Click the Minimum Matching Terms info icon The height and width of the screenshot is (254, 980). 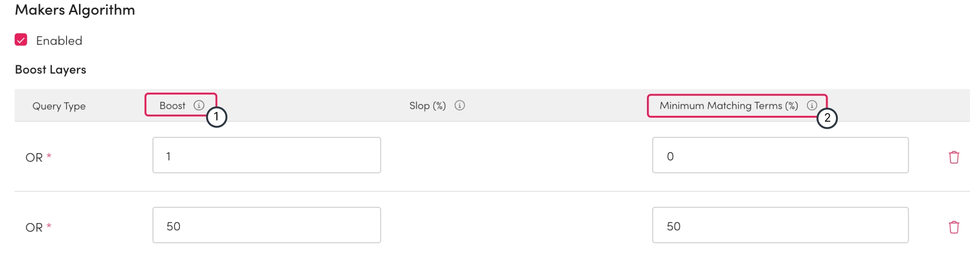click(812, 105)
